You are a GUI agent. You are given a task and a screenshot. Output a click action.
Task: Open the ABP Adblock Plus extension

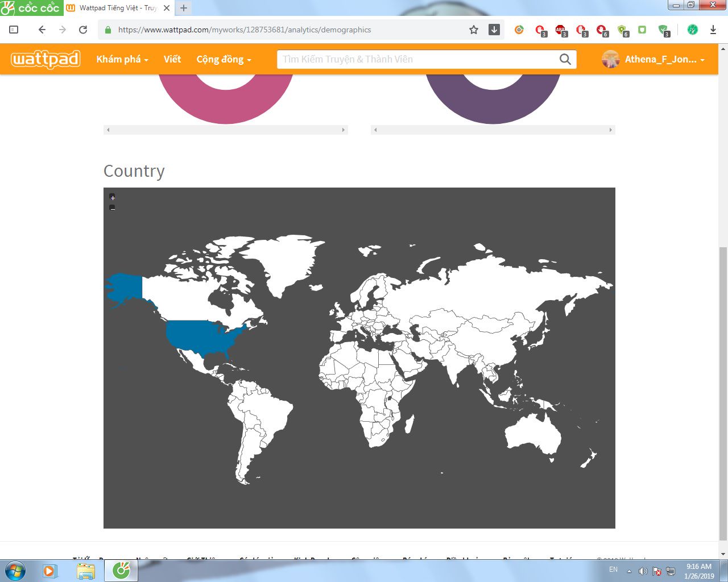561,30
